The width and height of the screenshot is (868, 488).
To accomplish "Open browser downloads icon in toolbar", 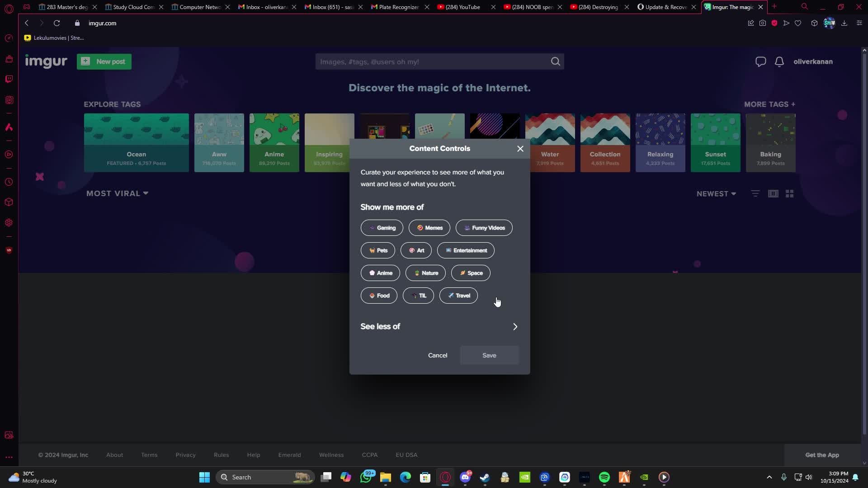I will pos(844,23).
